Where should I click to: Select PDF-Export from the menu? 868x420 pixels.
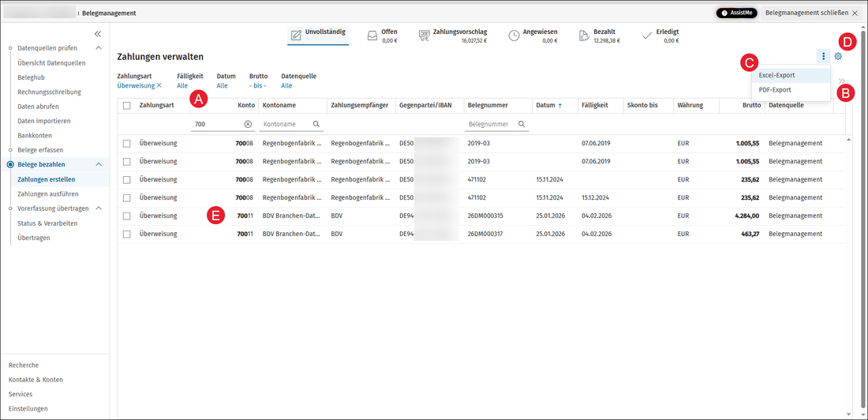791,90
